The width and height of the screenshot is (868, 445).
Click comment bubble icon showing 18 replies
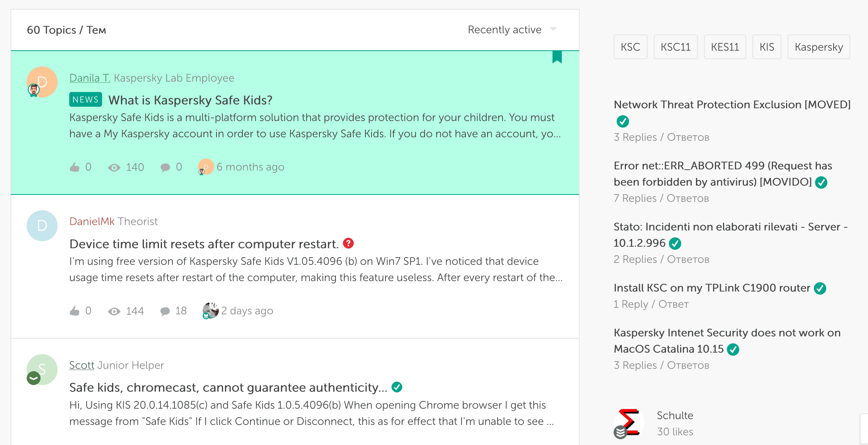point(165,311)
